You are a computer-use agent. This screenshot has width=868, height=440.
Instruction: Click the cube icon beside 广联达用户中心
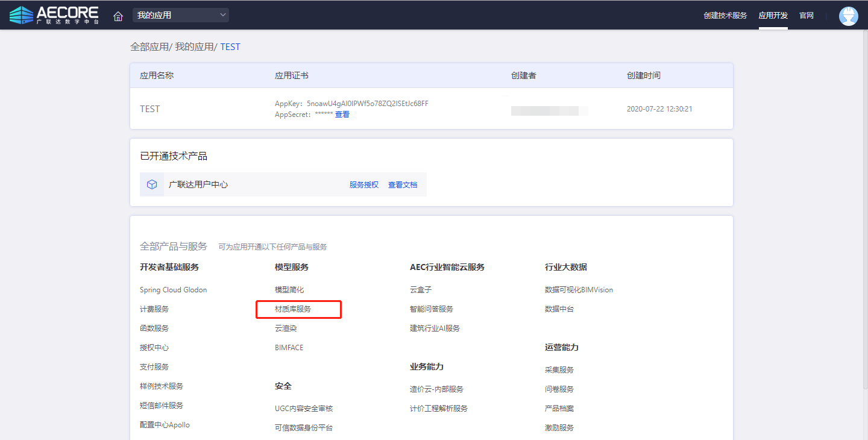pos(152,184)
